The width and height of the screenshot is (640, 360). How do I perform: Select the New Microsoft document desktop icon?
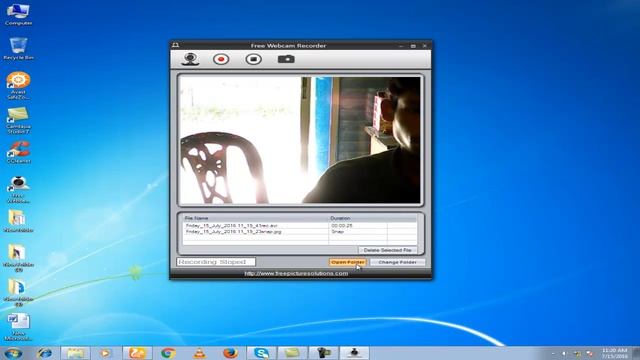click(18, 327)
